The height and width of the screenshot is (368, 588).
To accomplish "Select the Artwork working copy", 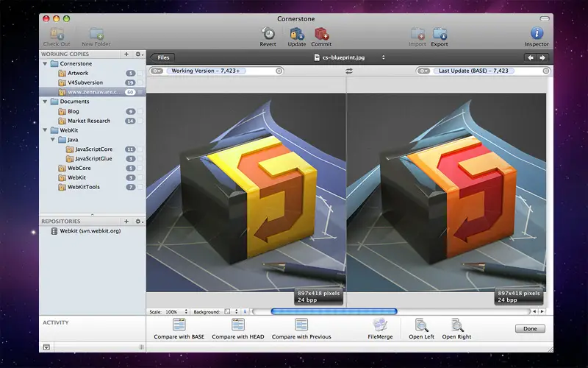I will click(x=78, y=73).
